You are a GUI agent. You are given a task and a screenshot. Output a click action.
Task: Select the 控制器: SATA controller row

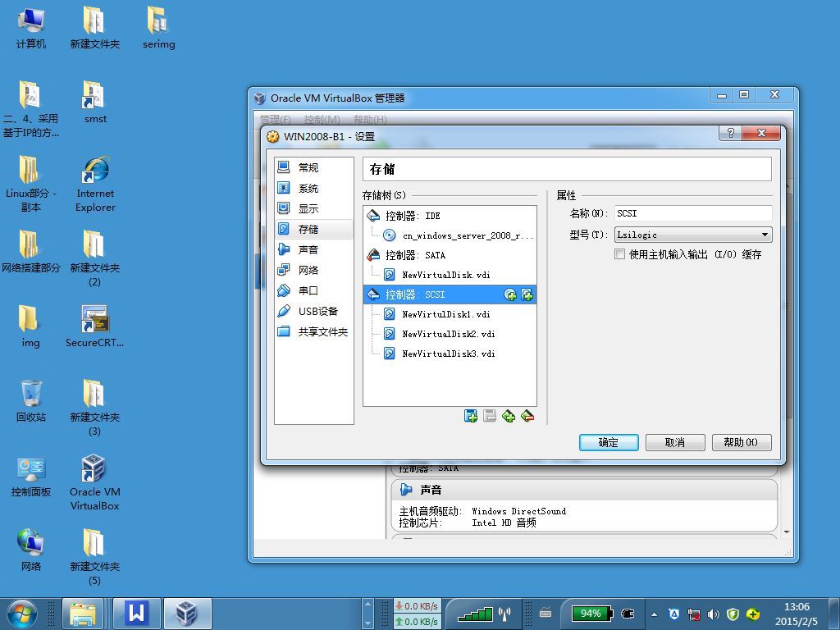(x=450, y=255)
